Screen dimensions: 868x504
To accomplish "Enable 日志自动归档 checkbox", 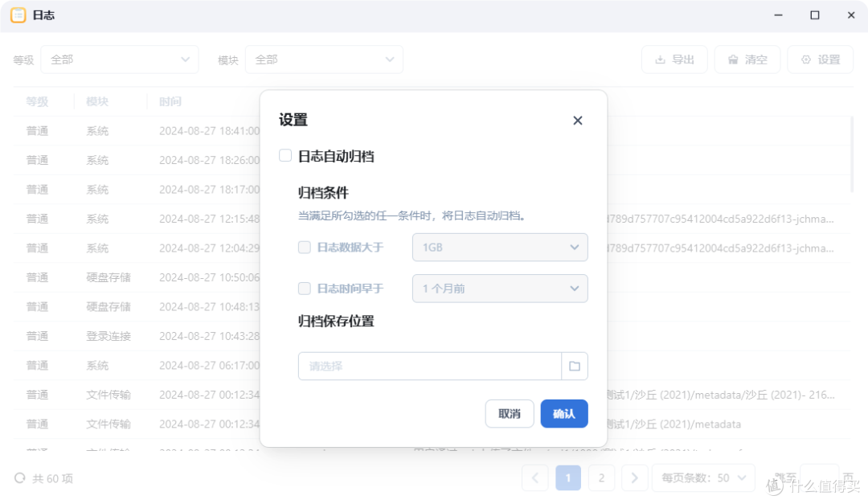I will pyautogui.click(x=285, y=155).
